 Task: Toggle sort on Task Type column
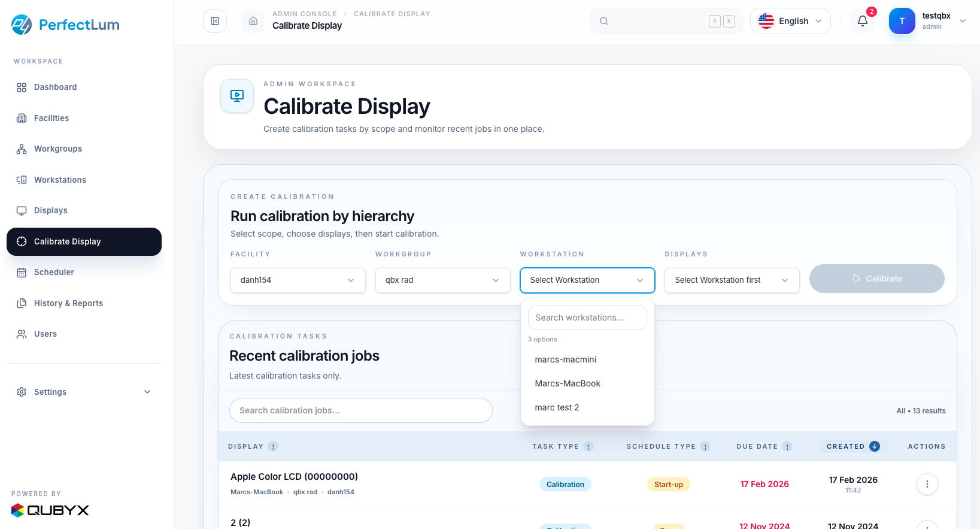[x=588, y=446]
